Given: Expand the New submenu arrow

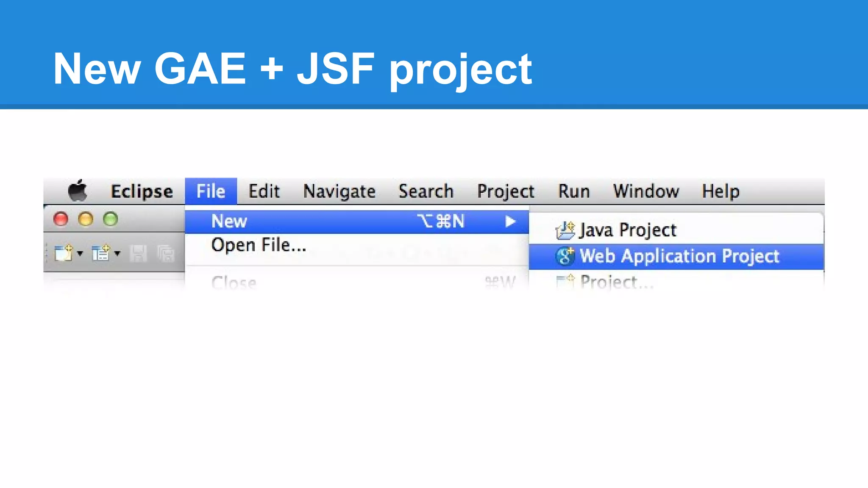Looking at the screenshot, I should (x=510, y=222).
